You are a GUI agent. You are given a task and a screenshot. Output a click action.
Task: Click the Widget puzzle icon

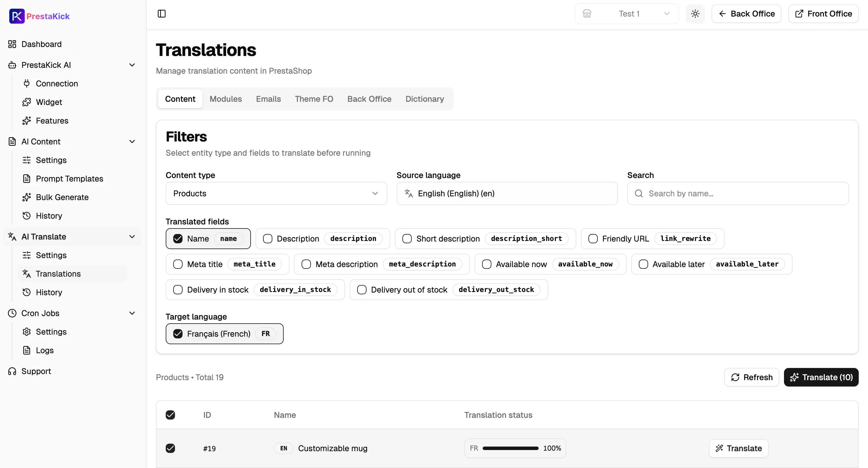(27, 102)
